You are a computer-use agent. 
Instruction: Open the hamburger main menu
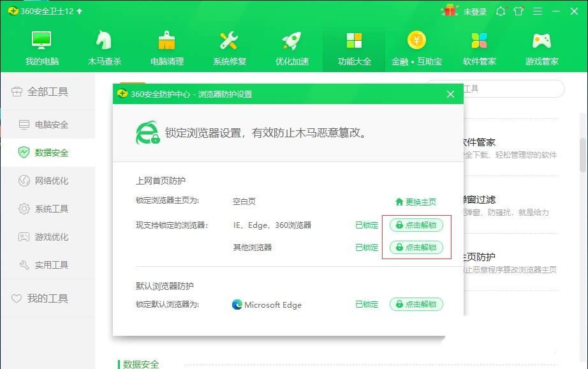[x=538, y=11]
